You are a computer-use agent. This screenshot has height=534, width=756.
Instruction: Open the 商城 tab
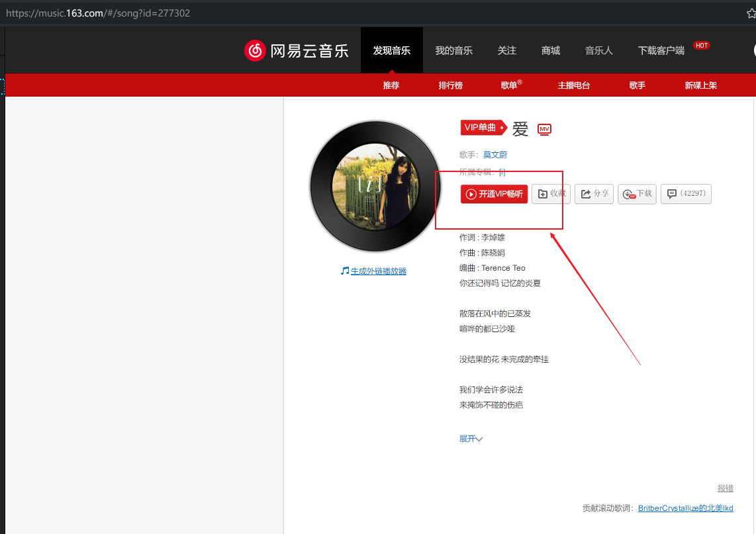coord(551,50)
